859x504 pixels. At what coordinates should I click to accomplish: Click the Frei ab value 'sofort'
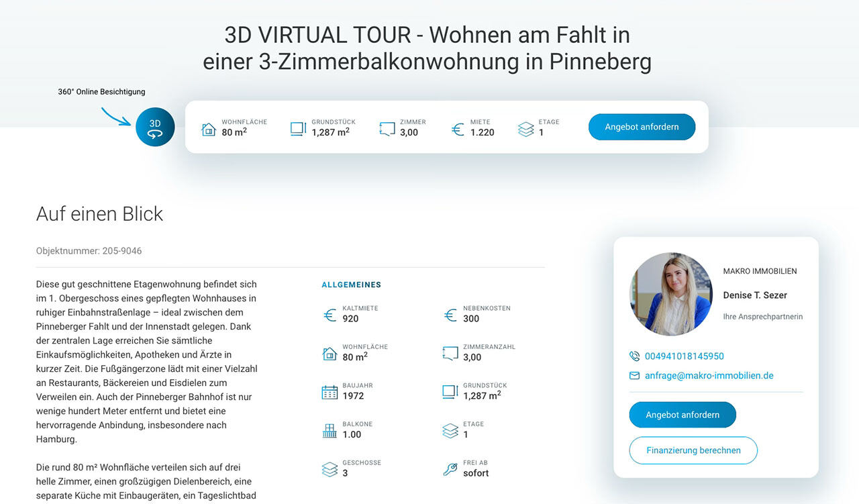coord(476,473)
